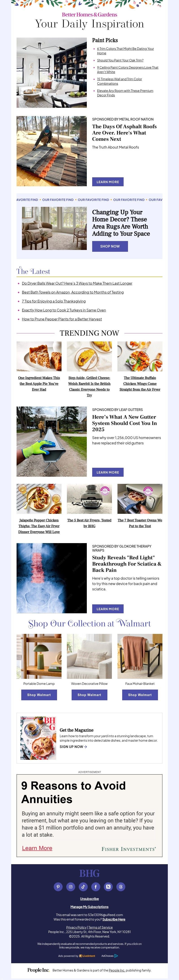Open Manage My Subscriptions link
The image size is (179, 980).
[x=89, y=907]
